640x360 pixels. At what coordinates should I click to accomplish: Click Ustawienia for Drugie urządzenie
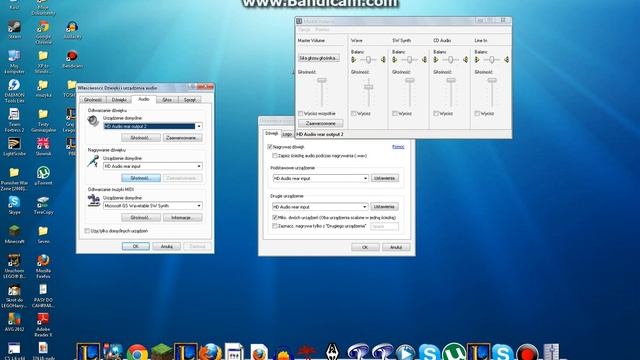384,207
